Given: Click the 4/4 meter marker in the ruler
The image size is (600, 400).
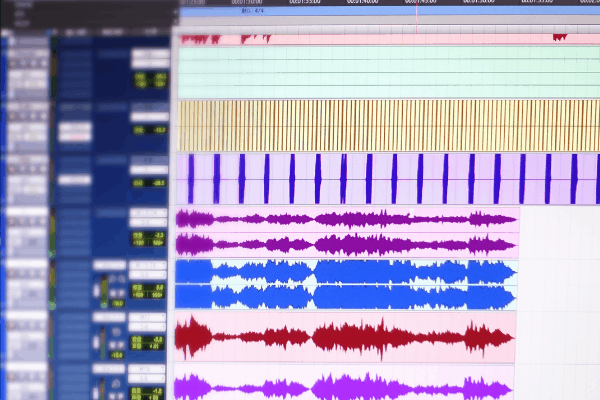Looking at the screenshot, I should click(x=253, y=11).
